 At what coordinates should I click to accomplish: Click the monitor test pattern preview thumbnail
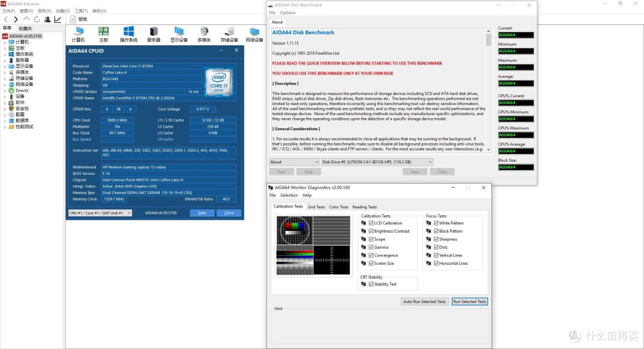click(x=314, y=245)
